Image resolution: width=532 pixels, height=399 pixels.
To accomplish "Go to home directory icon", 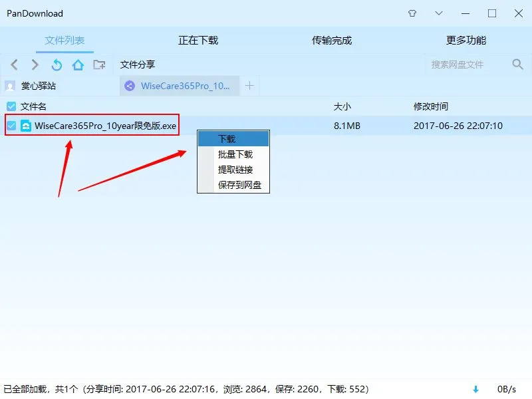I will pos(78,65).
